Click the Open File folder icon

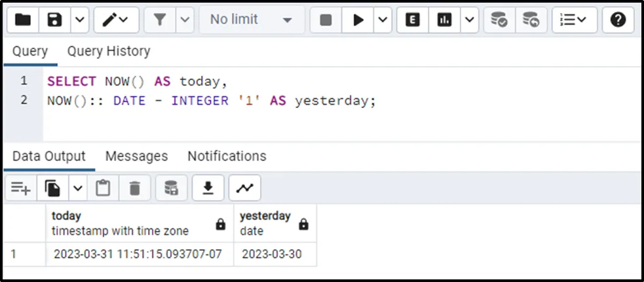click(x=23, y=20)
